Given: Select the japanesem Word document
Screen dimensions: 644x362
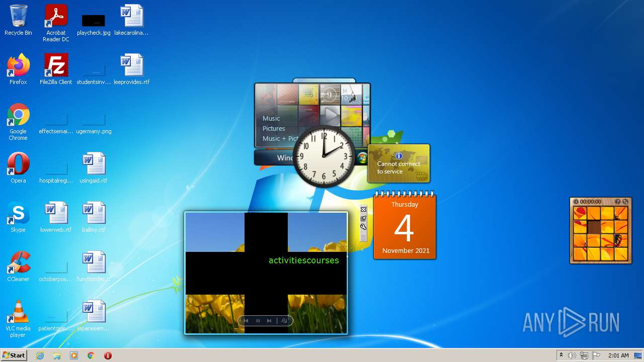Looking at the screenshot, I should click(x=94, y=316).
